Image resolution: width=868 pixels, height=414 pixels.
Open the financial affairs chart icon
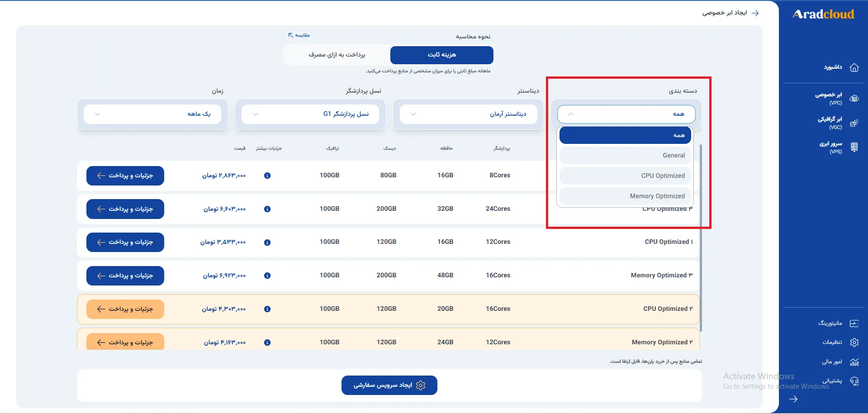854,362
